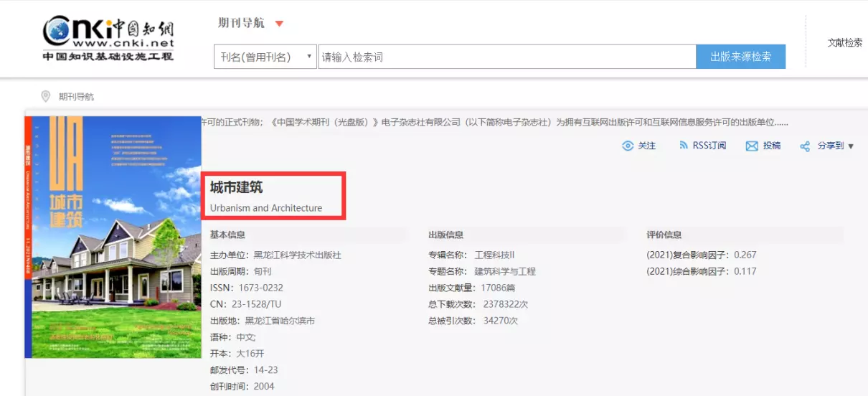868x396 pixels.
Task: Select the 出版周期 value 旬刊
Action: click(x=263, y=271)
